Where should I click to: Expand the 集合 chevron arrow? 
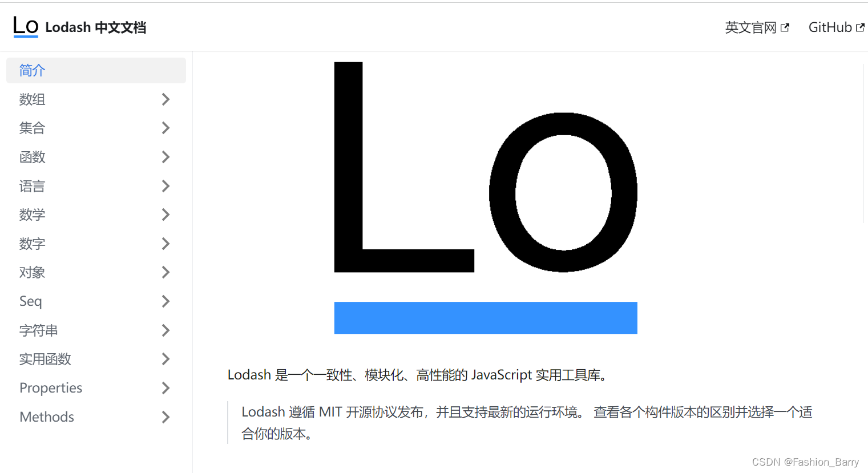[165, 128]
